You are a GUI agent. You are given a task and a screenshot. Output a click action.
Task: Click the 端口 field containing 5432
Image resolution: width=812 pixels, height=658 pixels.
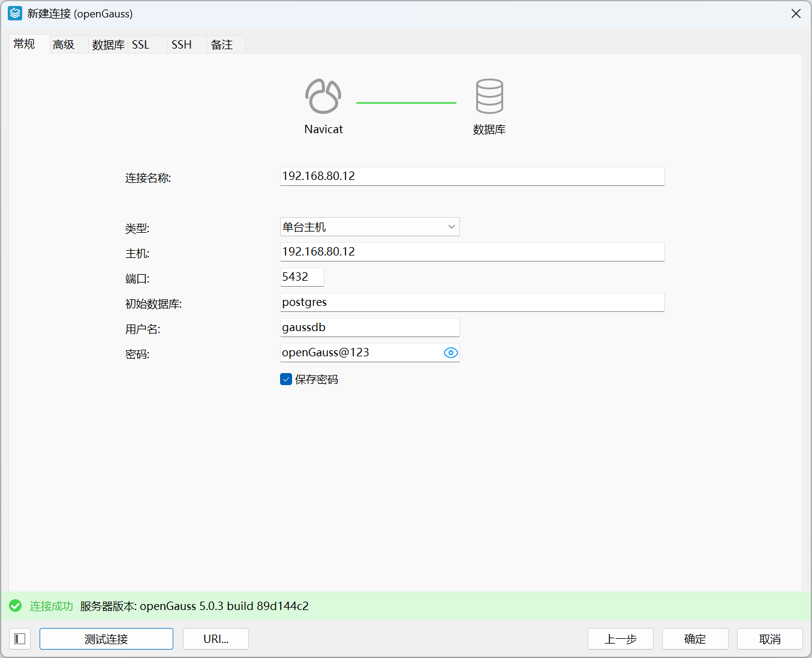pos(302,277)
